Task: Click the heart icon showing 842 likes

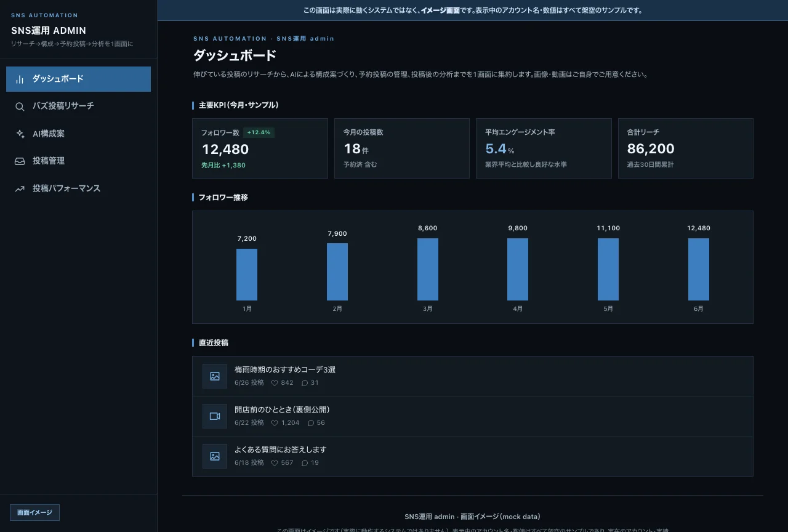Action: (x=275, y=383)
